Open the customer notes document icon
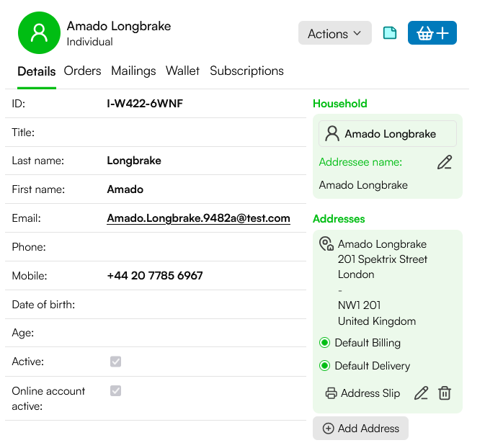This screenshot has width=485, height=448. [x=389, y=33]
